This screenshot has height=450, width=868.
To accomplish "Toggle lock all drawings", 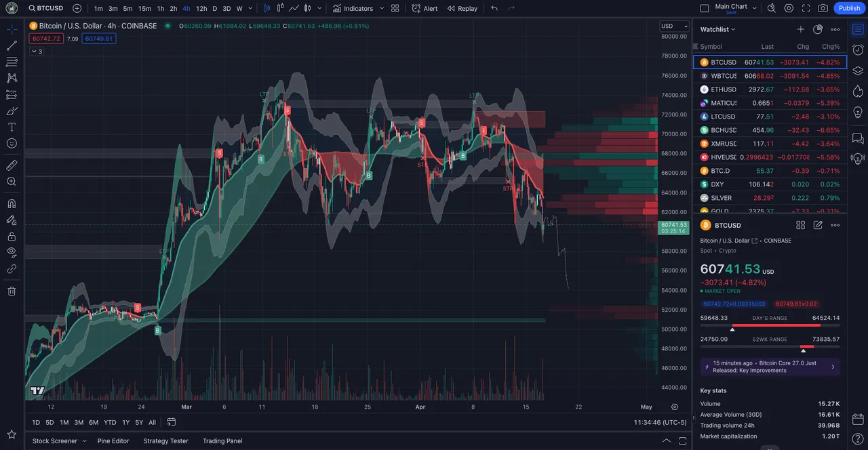I will click(12, 237).
